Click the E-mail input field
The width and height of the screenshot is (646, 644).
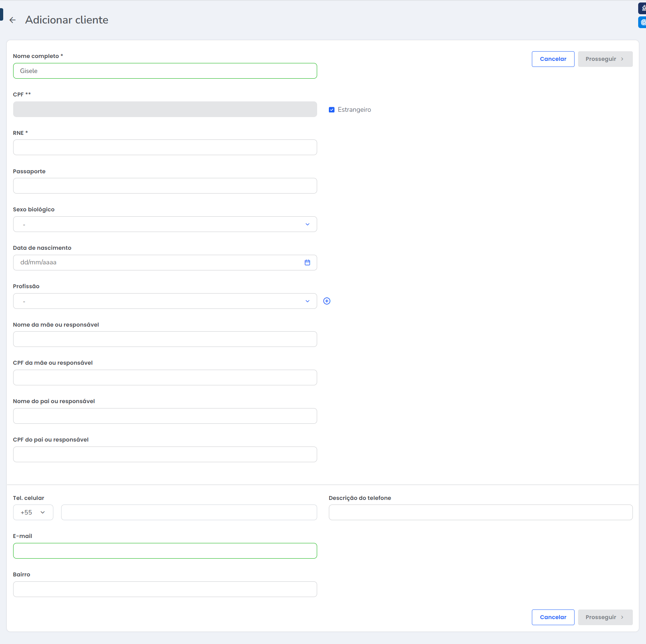tap(165, 551)
